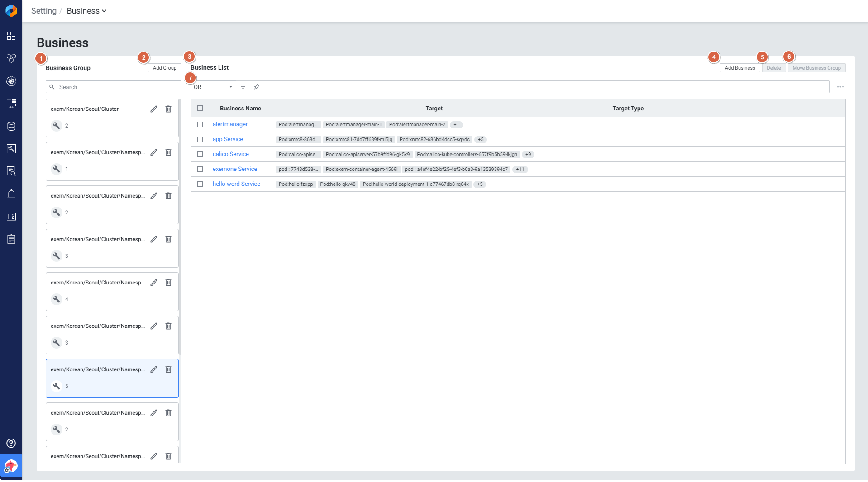Screen dimensions: 868x482
Task: Open the Kubernetes helm icon in sidebar
Action: [x=11, y=81]
